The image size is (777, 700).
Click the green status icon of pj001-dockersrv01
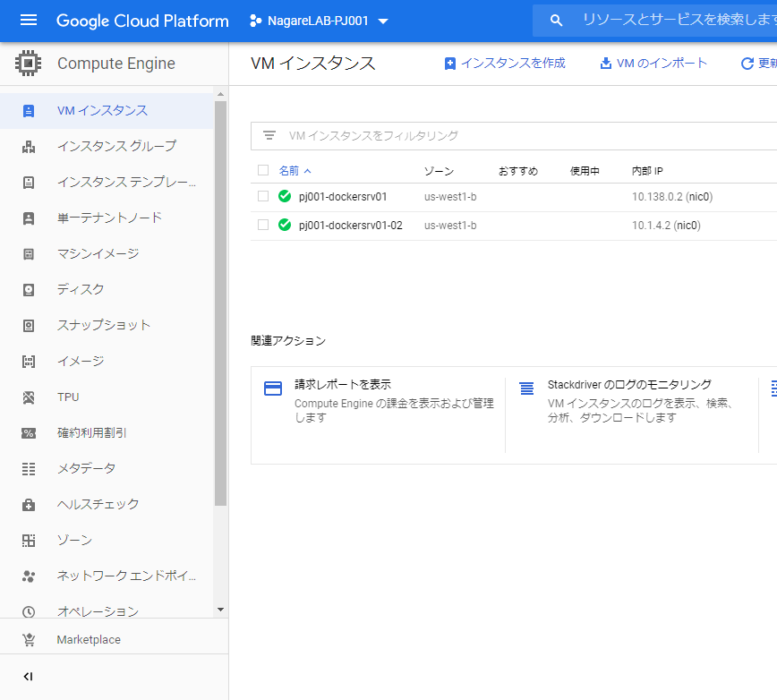285,196
